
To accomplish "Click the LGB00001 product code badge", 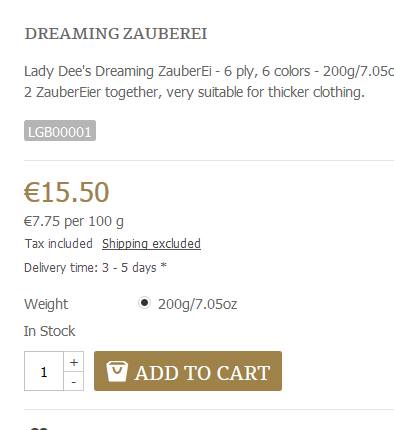I will 60,131.
